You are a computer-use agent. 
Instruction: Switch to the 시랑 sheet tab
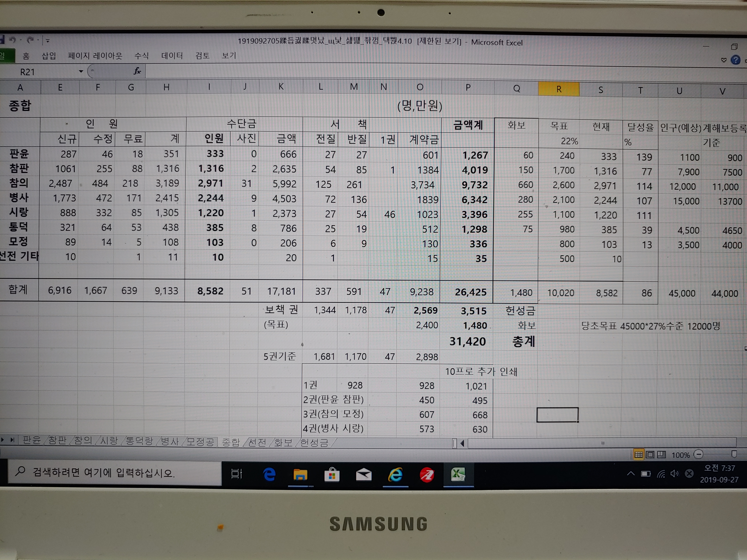tap(109, 441)
